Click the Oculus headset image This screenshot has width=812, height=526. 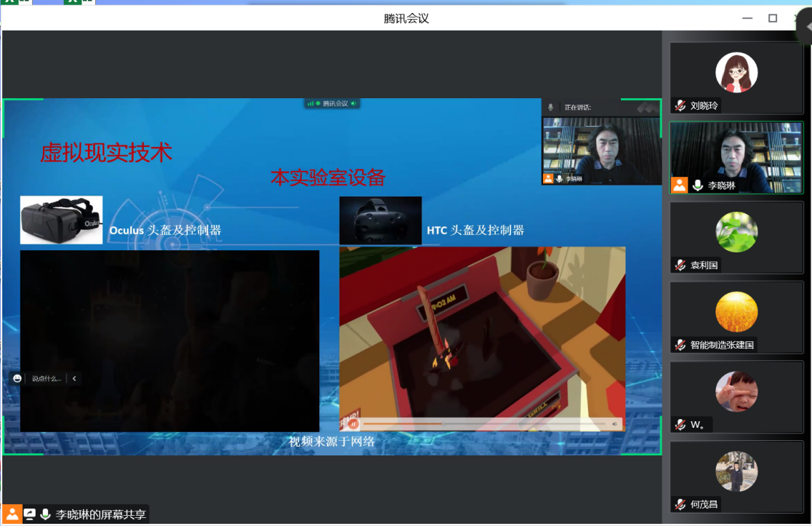point(61,220)
